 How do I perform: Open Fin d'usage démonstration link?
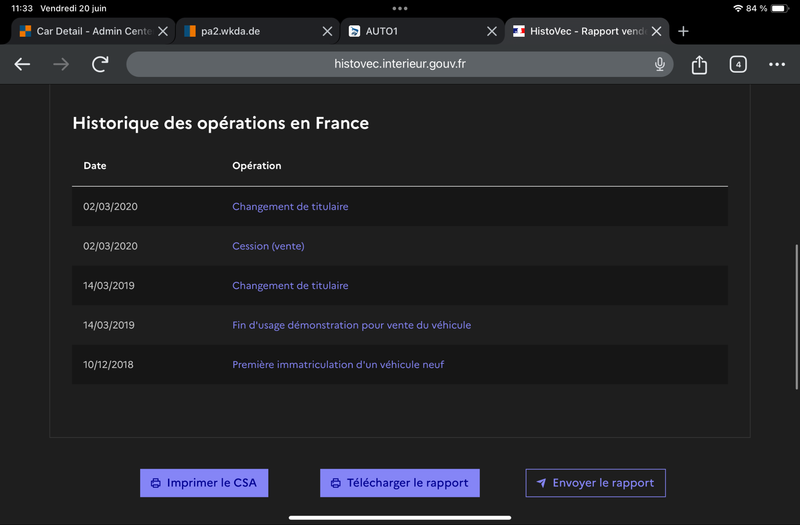pyautogui.click(x=352, y=325)
